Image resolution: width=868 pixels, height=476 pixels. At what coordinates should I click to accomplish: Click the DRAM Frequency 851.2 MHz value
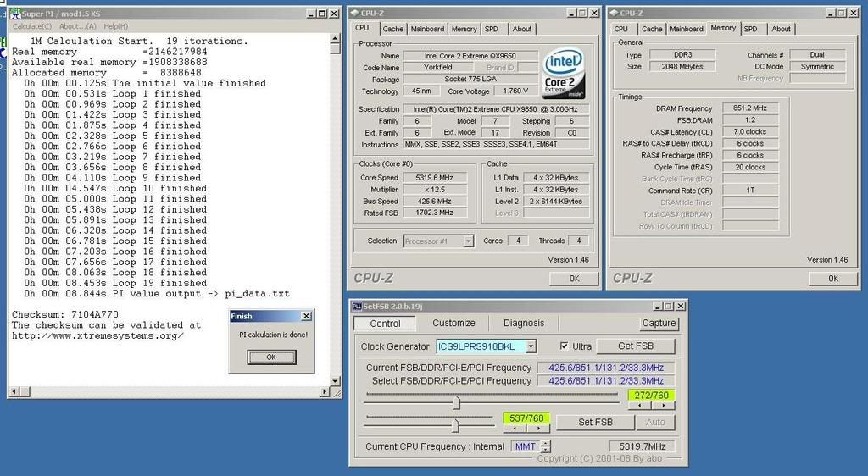(750, 108)
